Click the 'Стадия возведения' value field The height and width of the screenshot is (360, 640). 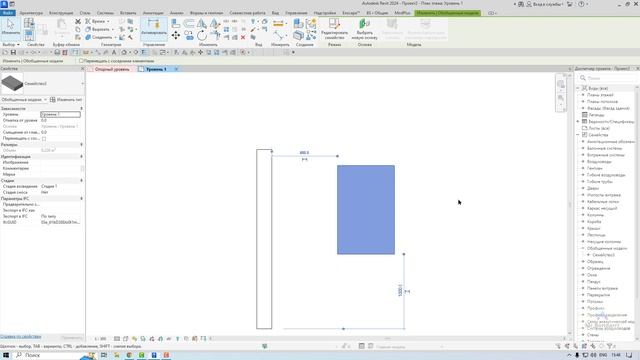click(x=60, y=186)
